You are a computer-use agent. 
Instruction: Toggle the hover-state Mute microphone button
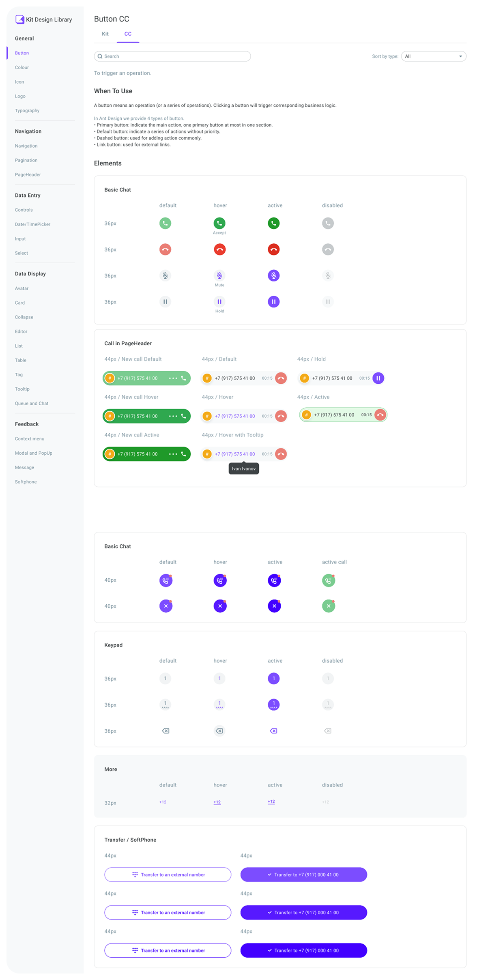click(219, 275)
